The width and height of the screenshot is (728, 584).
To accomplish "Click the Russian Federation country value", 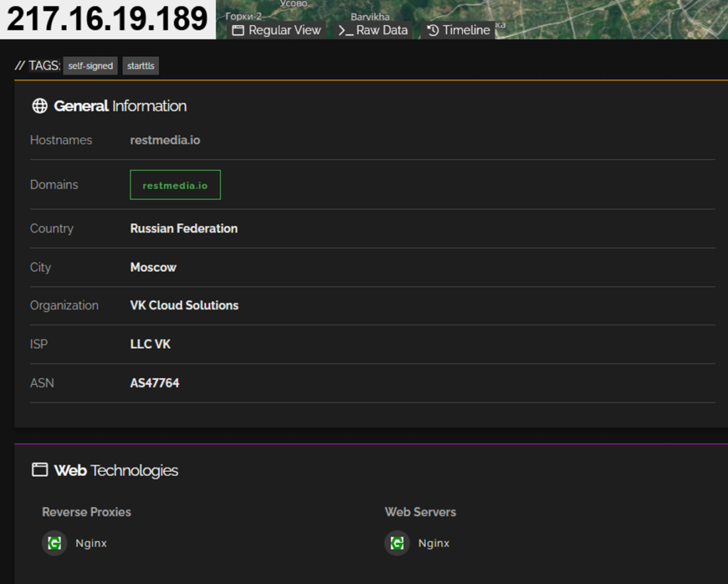I will [x=183, y=229].
